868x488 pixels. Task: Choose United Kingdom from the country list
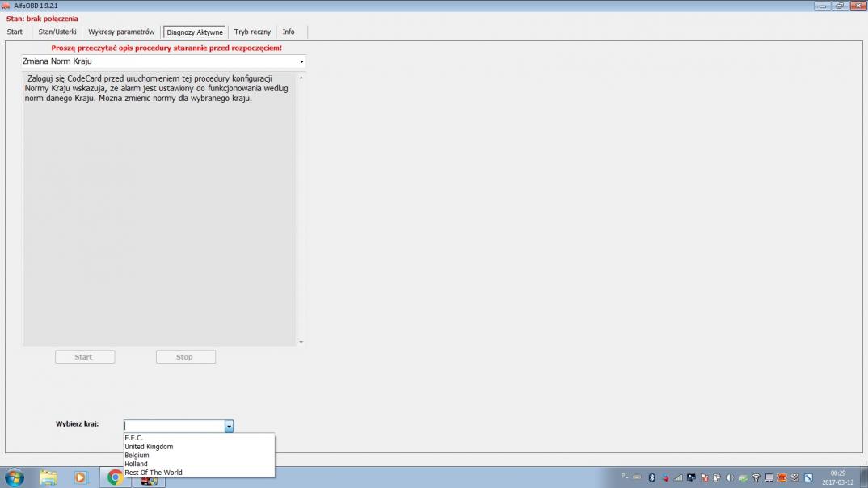(x=199, y=447)
